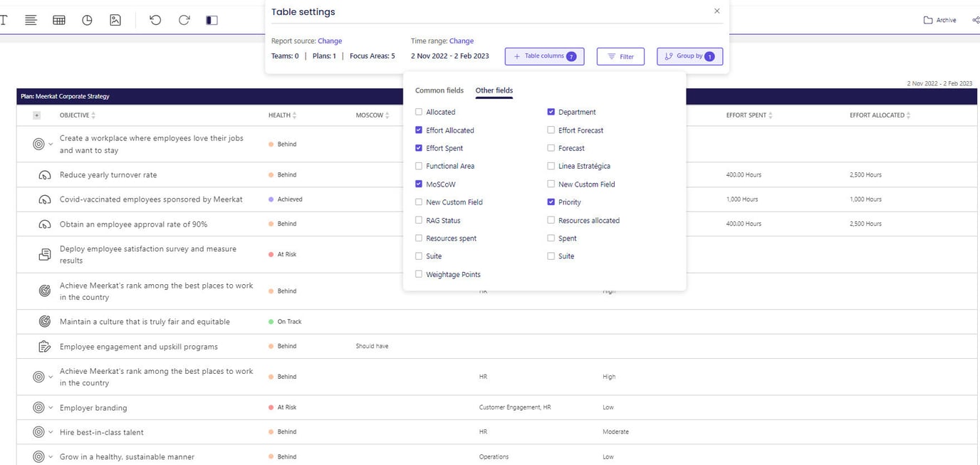Uncheck the Priority field
The image size is (980, 465).
click(551, 202)
